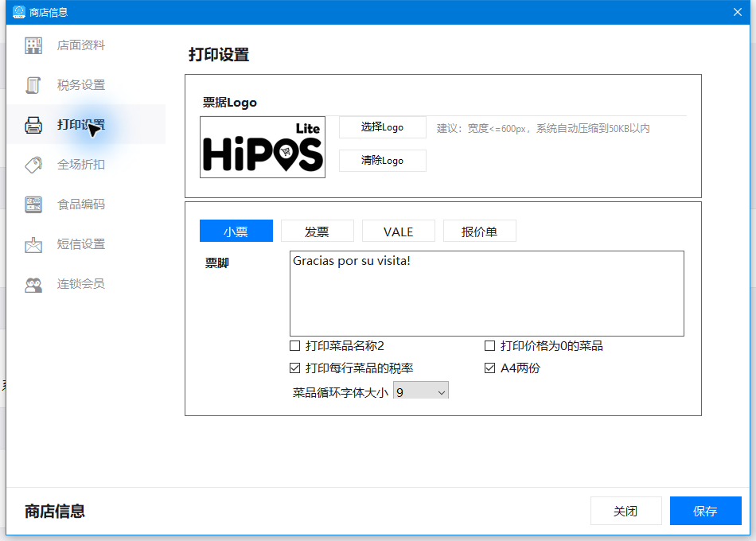Close the 商店信息 window
The image size is (756, 541).
pyautogui.click(x=738, y=12)
